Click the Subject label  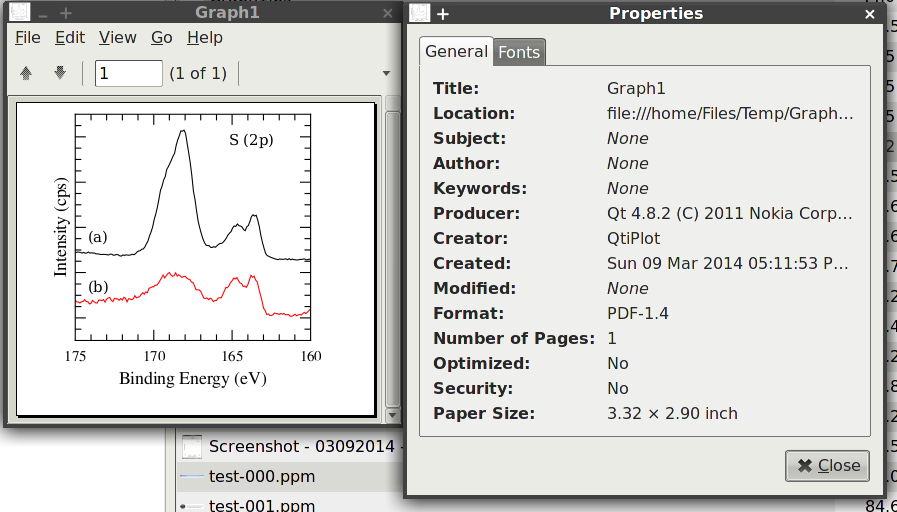coord(470,138)
